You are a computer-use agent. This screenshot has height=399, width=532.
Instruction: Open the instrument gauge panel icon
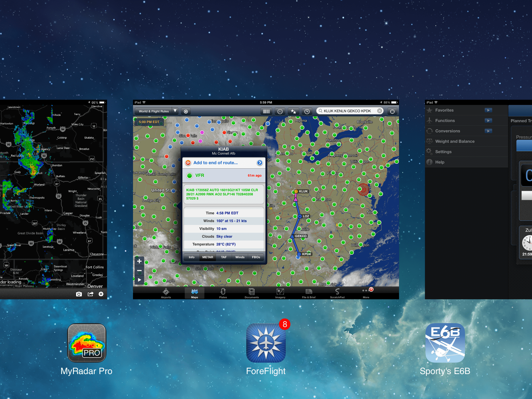280,111
